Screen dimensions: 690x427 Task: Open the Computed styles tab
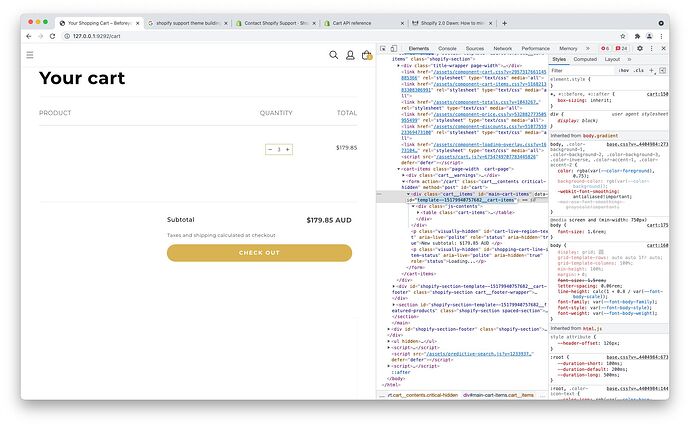coord(586,59)
